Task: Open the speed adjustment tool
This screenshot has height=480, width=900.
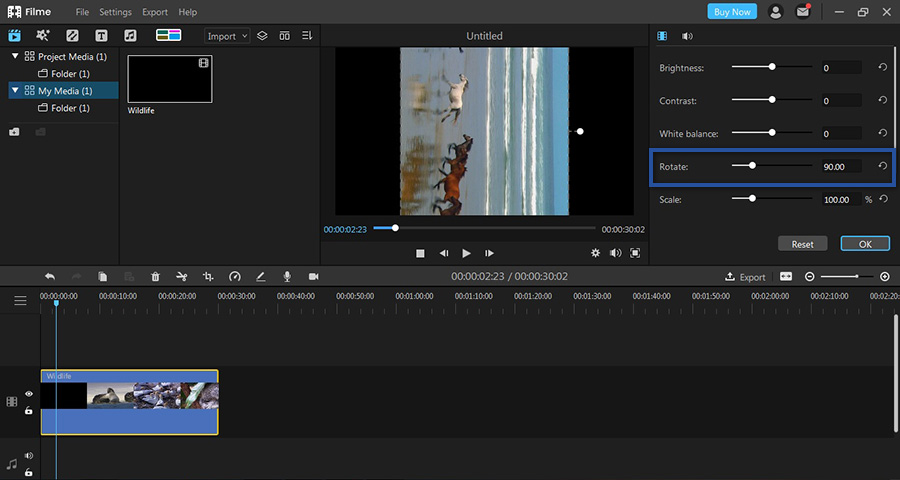Action: (235, 277)
